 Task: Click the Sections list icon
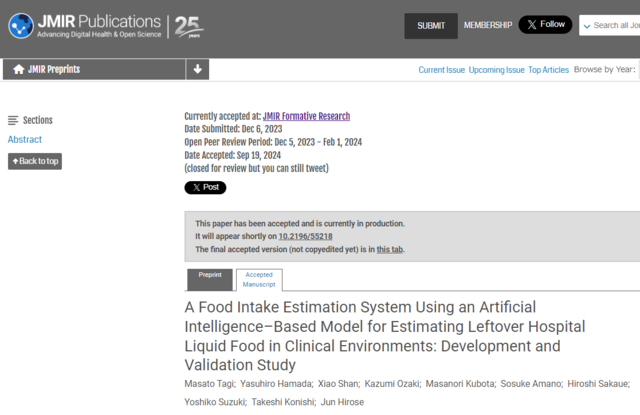coord(13,120)
